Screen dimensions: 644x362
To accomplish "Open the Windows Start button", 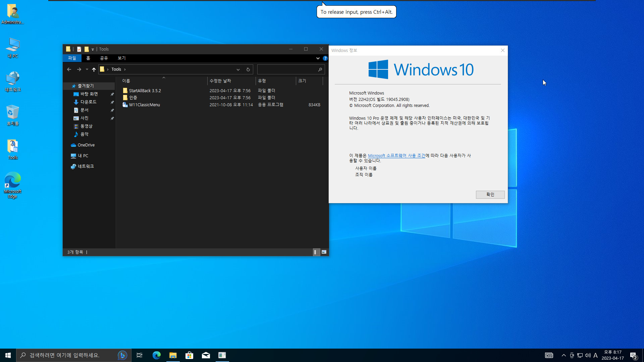I will 8,355.
